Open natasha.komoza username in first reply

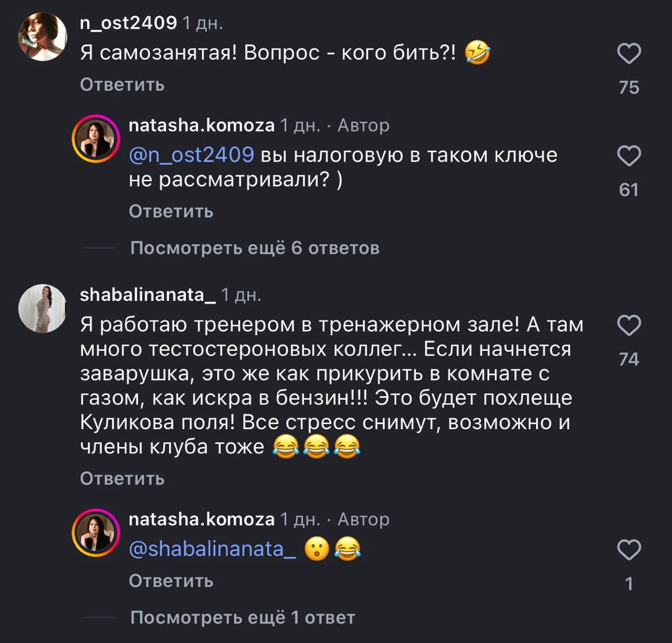[202, 125]
